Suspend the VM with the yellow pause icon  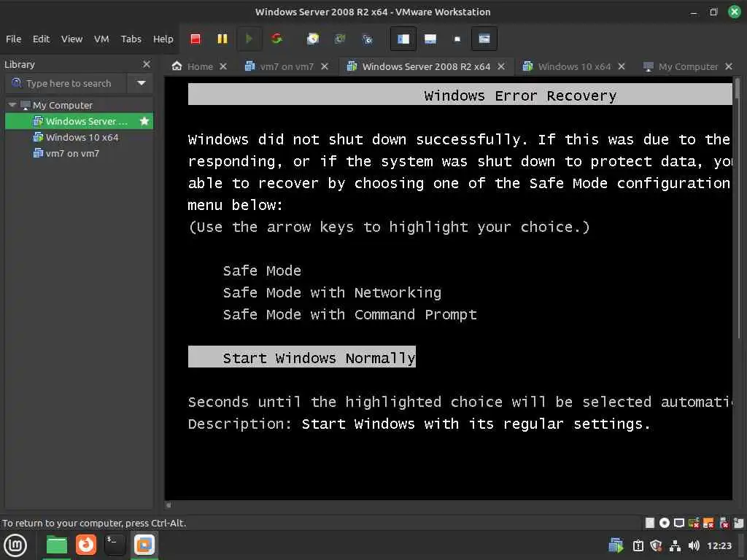222,39
